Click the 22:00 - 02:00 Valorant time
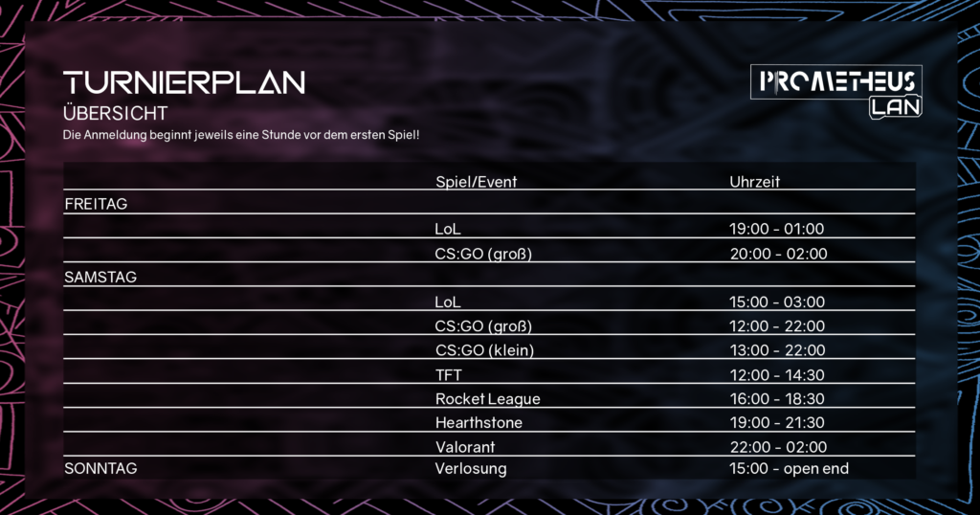This screenshot has height=515, width=980. tap(778, 447)
